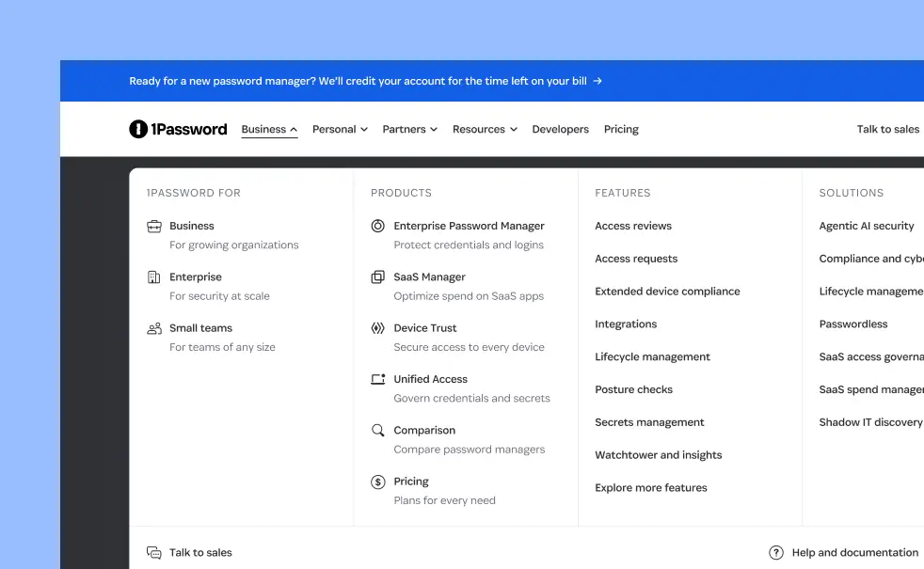Screen dimensions: 924x569
Task: Open the Developers nav item
Action: click(x=561, y=129)
